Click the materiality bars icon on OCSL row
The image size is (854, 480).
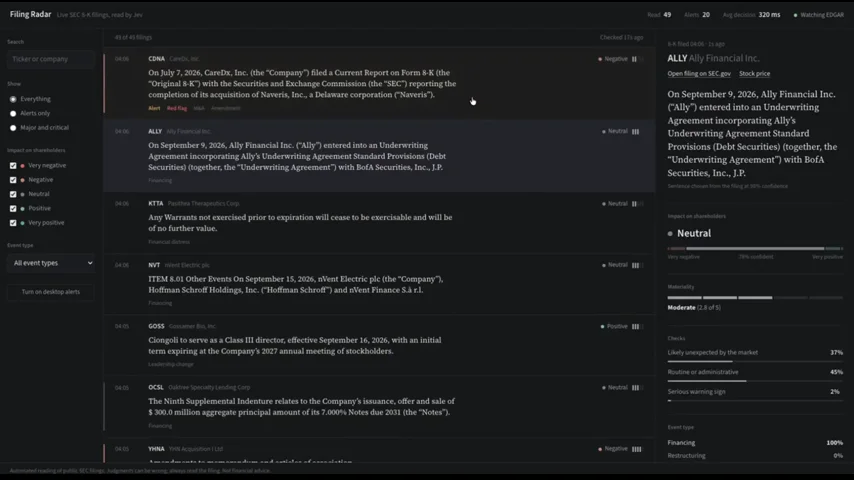point(637,388)
